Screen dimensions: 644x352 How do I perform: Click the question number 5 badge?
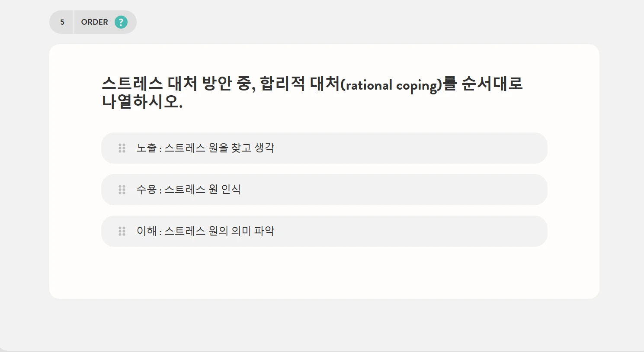tap(62, 22)
